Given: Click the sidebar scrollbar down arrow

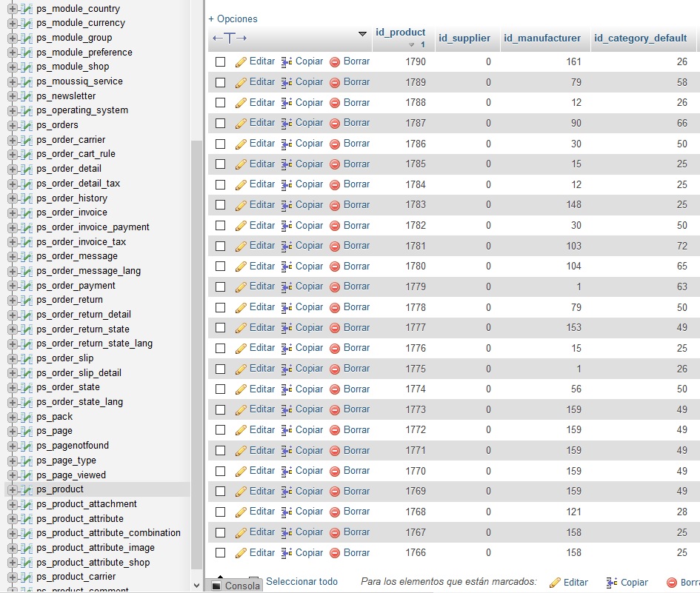Looking at the screenshot, I should click(x=196, y=586).
